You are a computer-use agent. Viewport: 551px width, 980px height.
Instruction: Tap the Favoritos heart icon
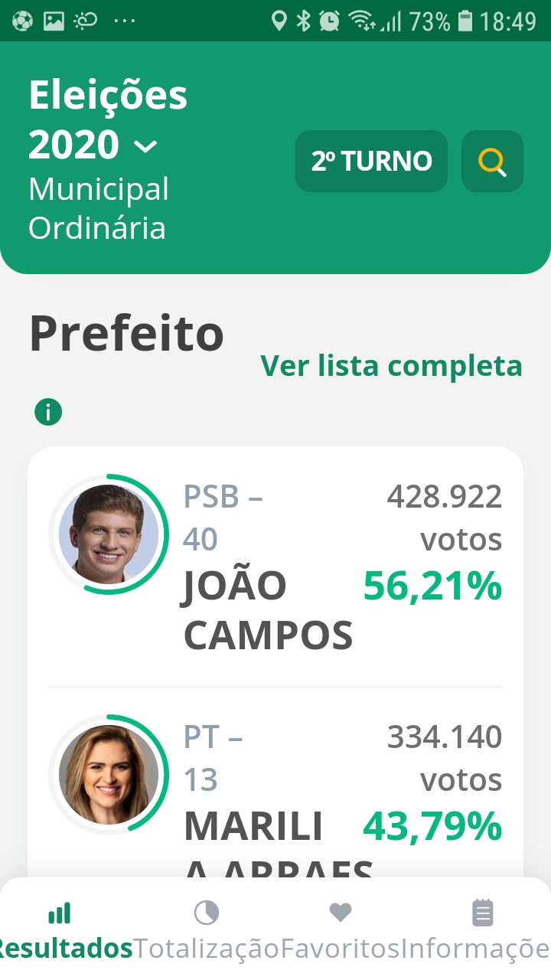[340, 913]
